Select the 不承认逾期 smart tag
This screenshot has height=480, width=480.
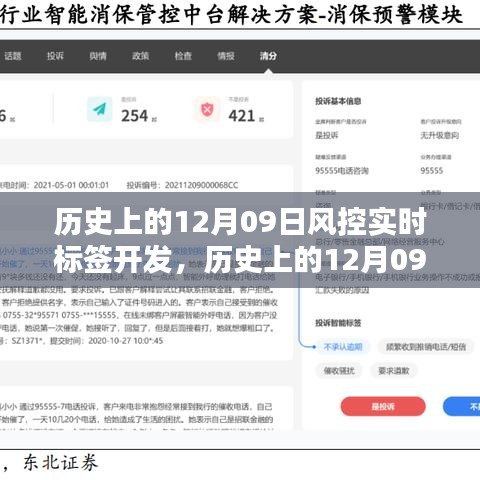tap(343, 347)
